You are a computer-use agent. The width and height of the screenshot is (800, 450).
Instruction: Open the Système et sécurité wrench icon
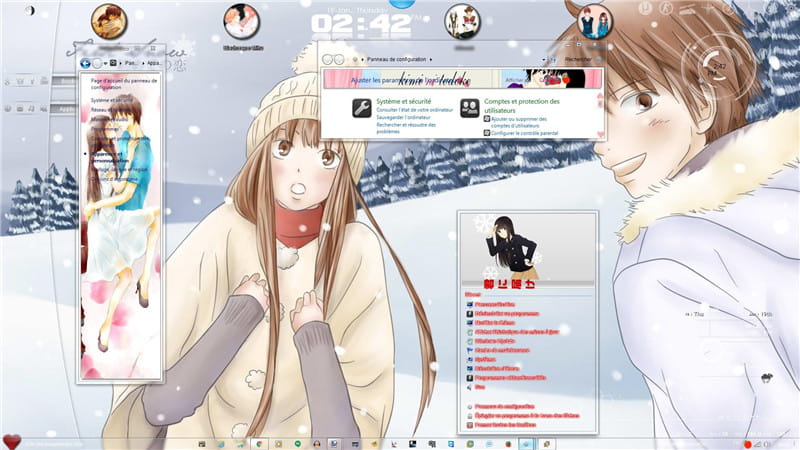[361, 109]
